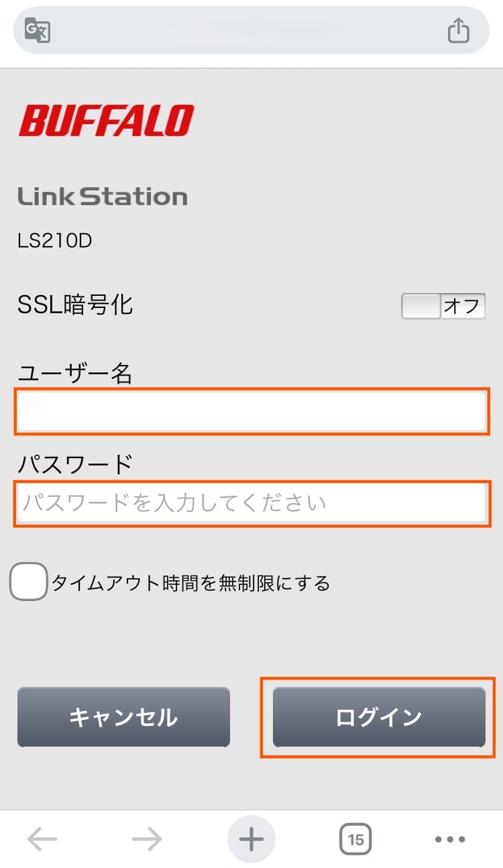
Task: Focus the ユーザー名 input field
Action: tap(251, 411)
